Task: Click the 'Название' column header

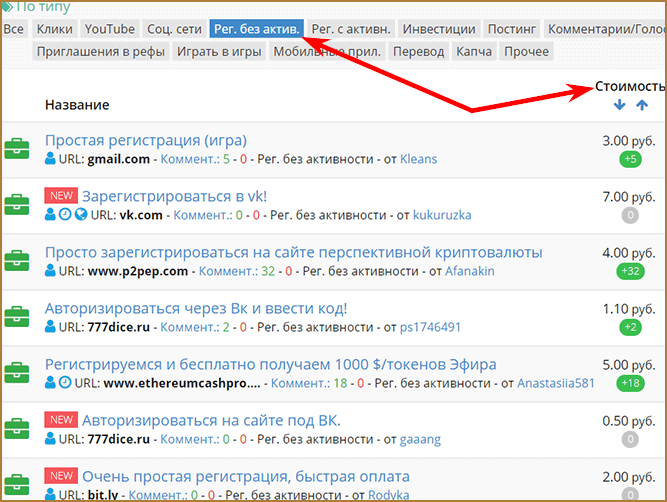Action: click(x=77, y=105)
